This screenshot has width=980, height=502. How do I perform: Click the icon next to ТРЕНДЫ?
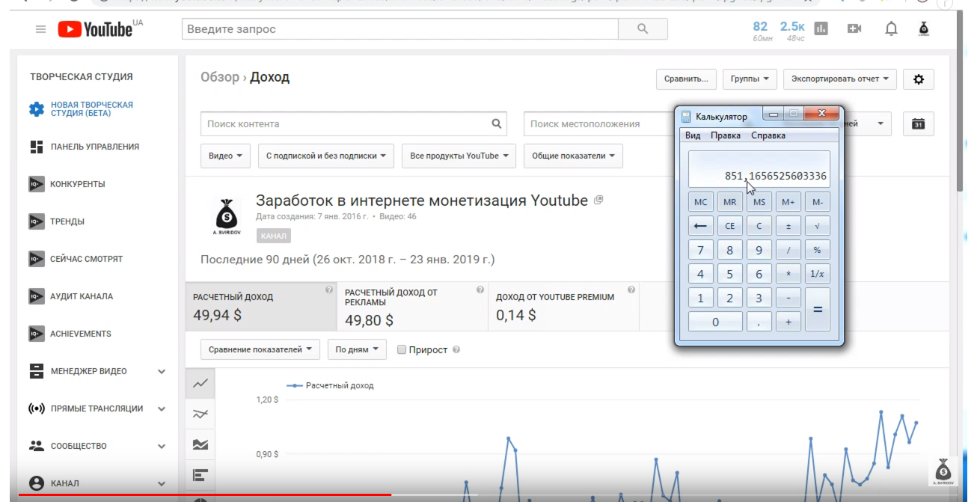click(37, 221)
